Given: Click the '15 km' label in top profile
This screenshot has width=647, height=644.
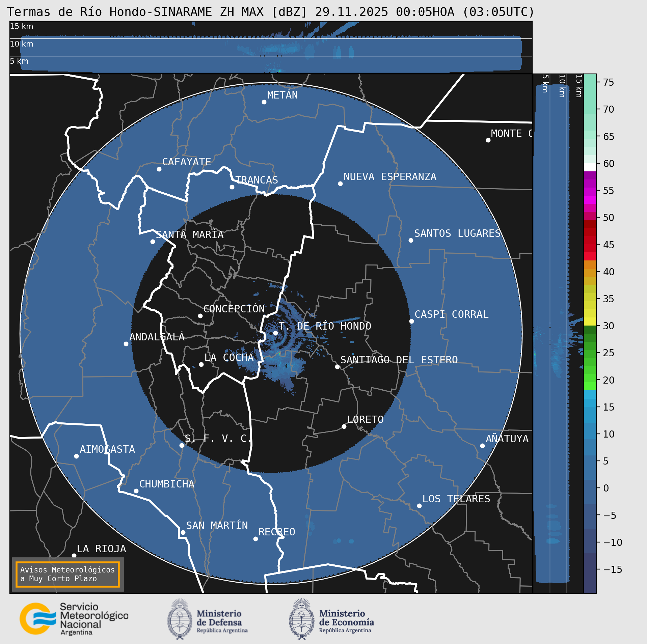Looking at the screenshot, I should [x=22, y=26].
